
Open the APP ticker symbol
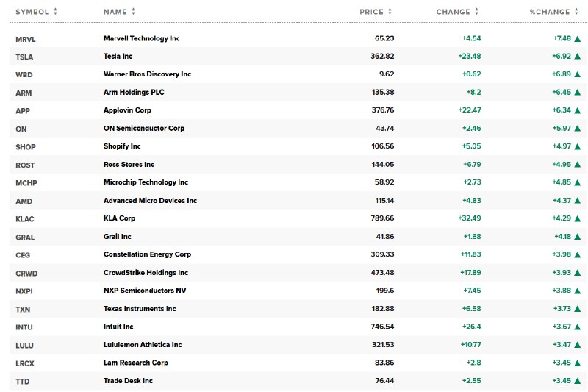[x=23, y=111]
